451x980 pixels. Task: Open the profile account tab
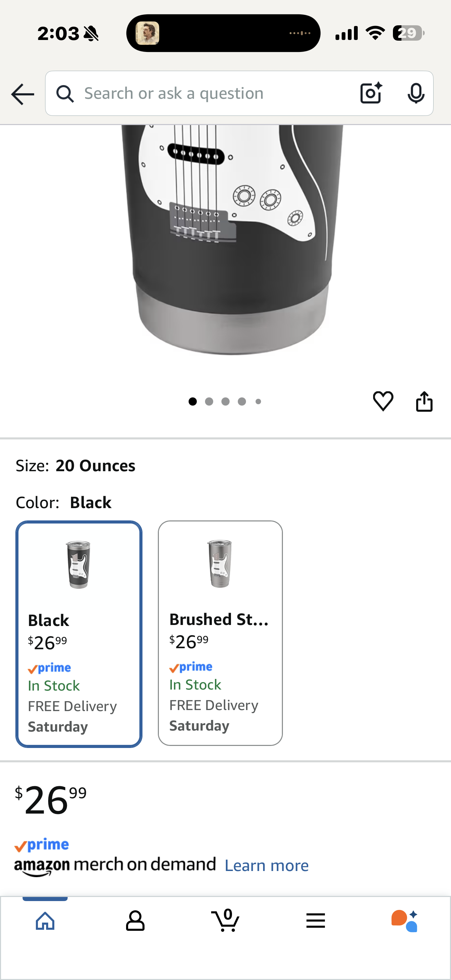pyautogui.click(x=135, y=921)
